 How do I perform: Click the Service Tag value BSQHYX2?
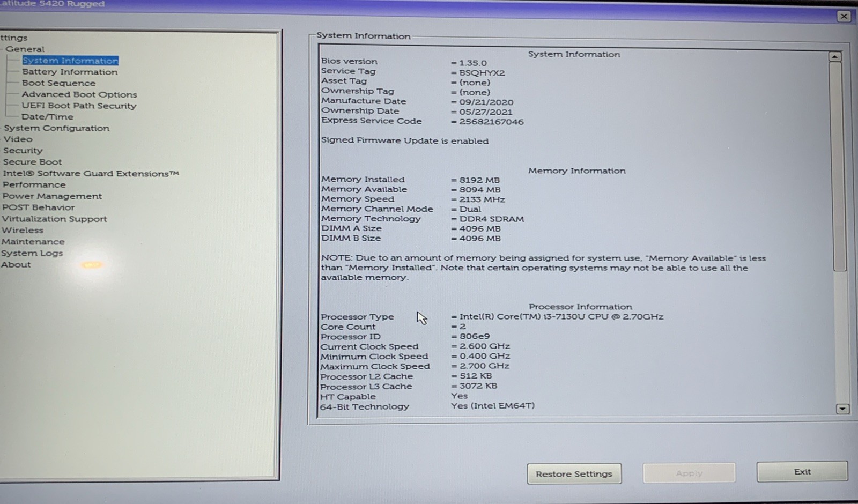[482, 73]
